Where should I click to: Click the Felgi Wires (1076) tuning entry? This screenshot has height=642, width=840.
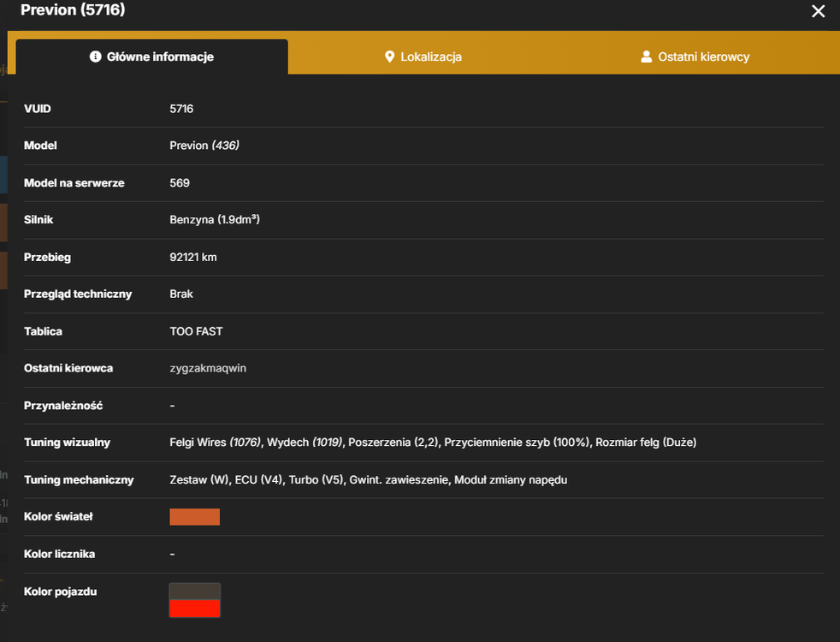[x=216, y=442]
